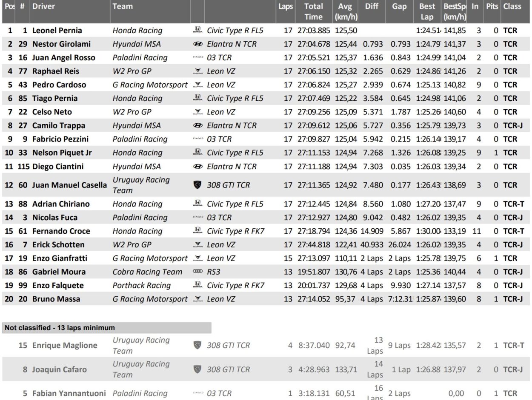Click Hyundai logo in Nestor Girolami row
Screen dimensions: 532x400
197,44
